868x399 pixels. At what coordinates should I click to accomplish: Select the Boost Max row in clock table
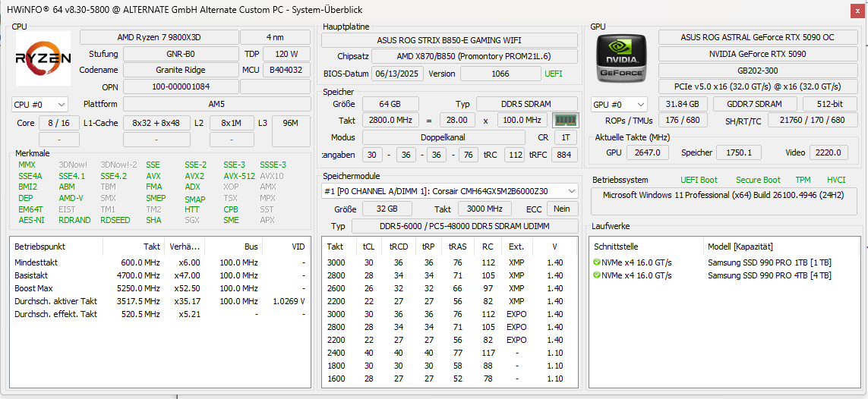[x=160, y=288]
